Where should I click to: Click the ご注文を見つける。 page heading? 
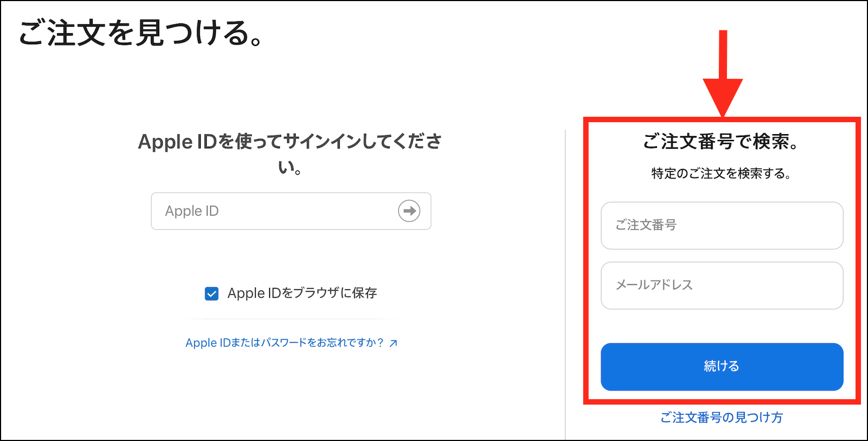tap(141, 33)
